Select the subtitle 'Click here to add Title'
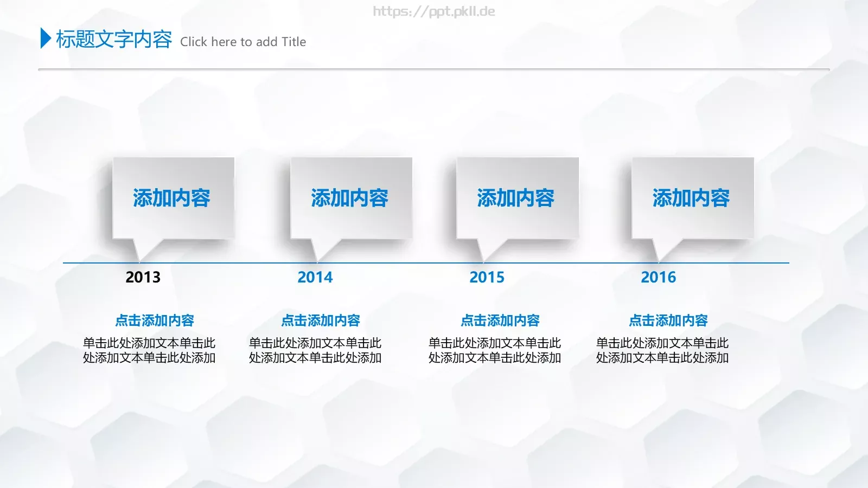 click(243, 42)
